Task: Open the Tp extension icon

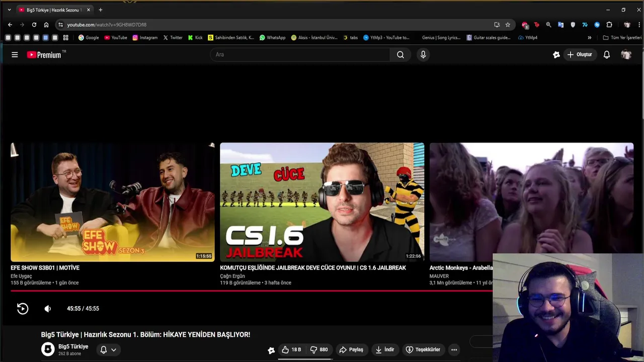Action: point(536,25)
